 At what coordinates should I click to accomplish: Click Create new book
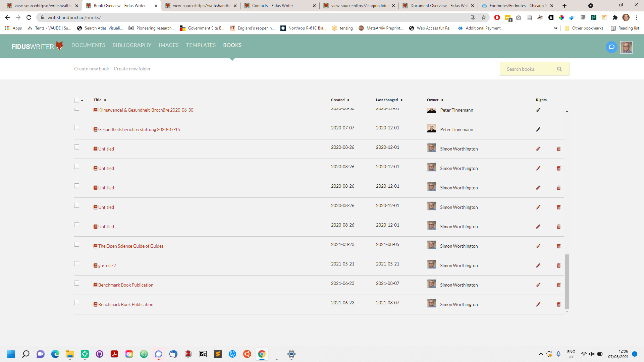pos(92,69)
